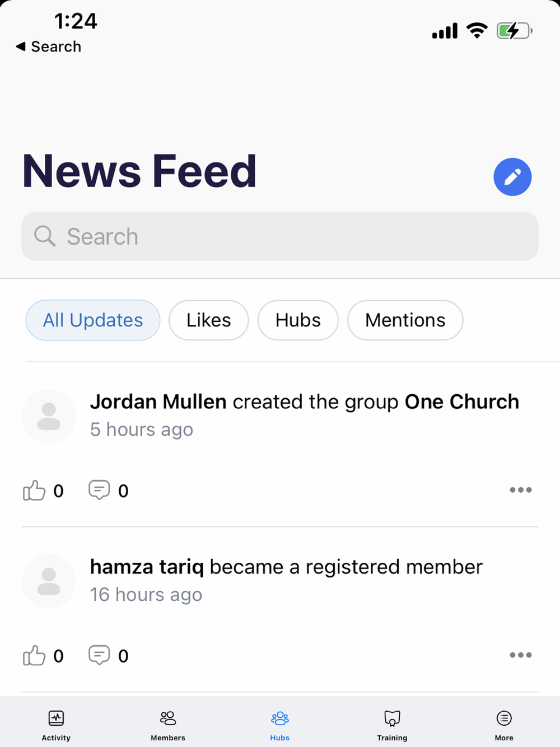Filter the feed by Mentions
Viewport: 560px width, 747px height.
(405, 320)
